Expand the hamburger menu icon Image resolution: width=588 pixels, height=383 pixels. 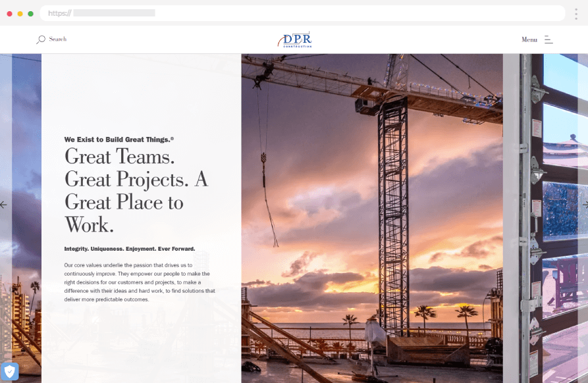(x=548, y=40)
